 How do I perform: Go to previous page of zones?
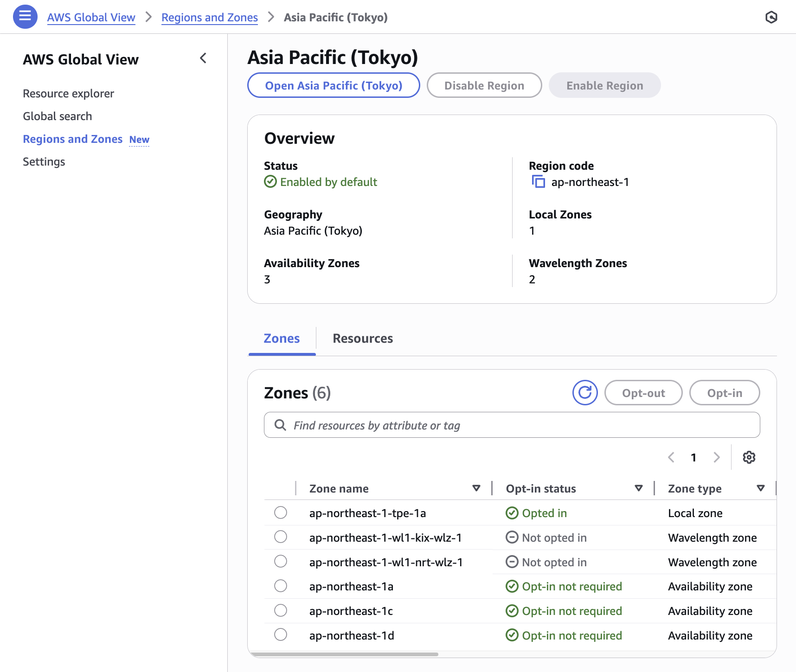click(671, 457)
